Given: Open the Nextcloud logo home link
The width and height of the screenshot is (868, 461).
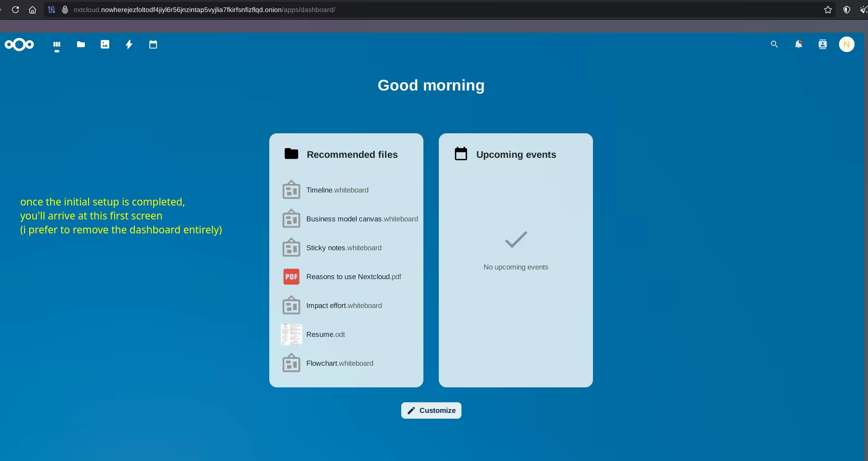Looking at the screenshot, I should 19,45.
